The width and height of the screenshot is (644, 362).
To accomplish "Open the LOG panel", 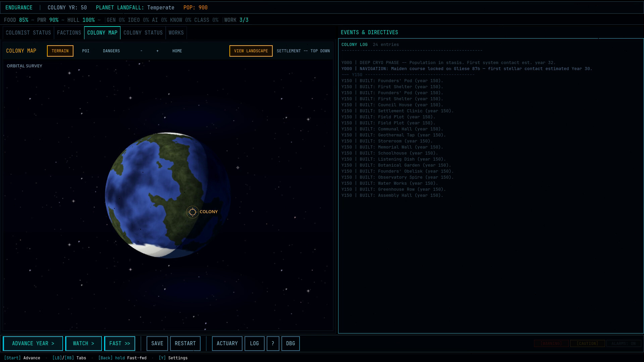I will tap(254, 344).
